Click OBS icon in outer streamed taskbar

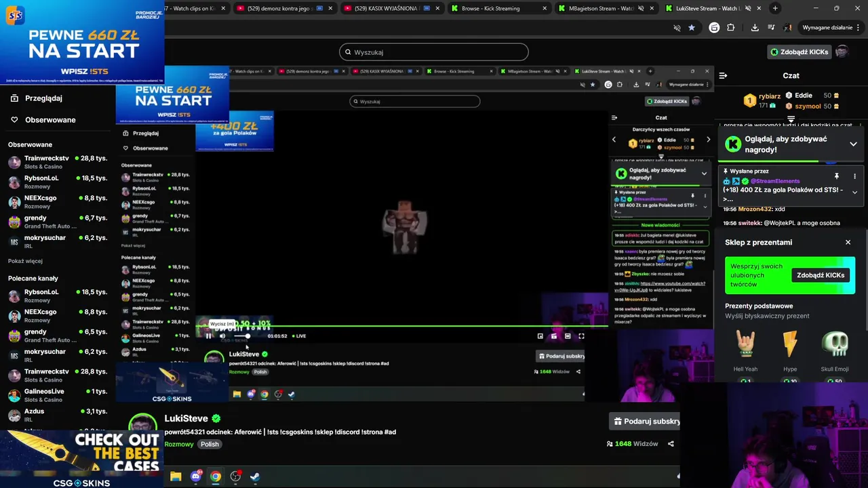[235, 476]
